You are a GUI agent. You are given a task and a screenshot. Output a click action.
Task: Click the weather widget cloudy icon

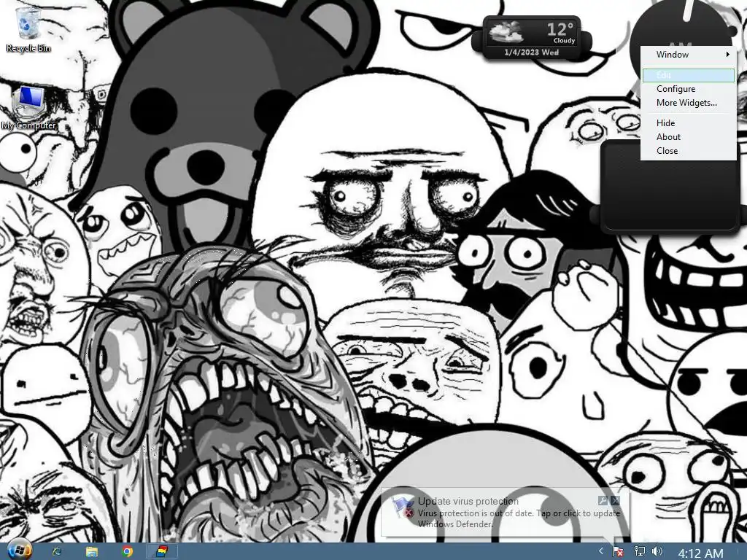(x=506, y=32)
